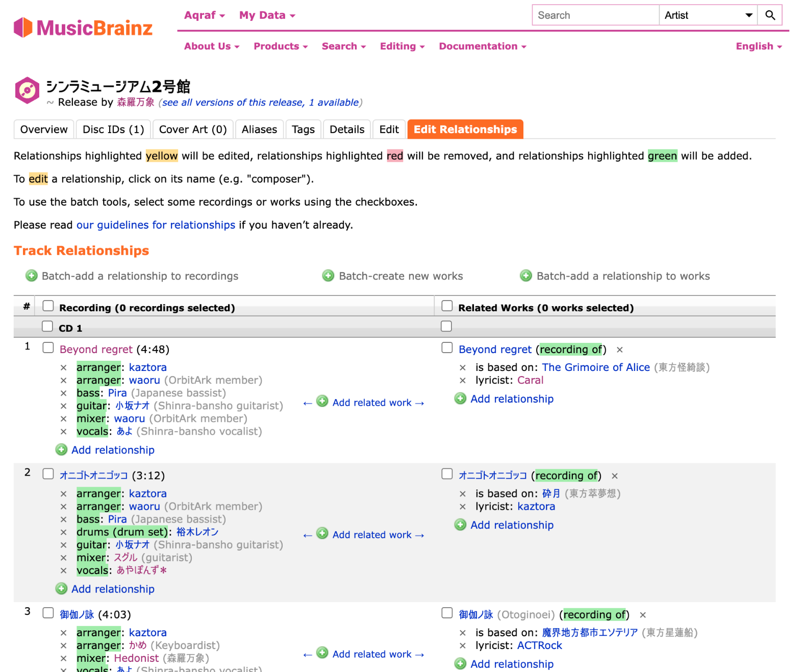803x672 pixels.
Task: Click the search magnifier icon button
Action: pos(770,15)
